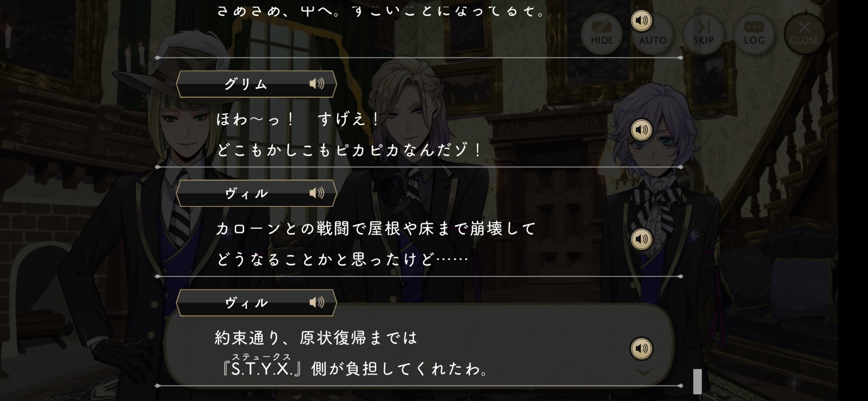This screenshot has height=401, width=868.
Task: Play voice for カローンとの戦闘 line
Action: click(x=641, y=239)
